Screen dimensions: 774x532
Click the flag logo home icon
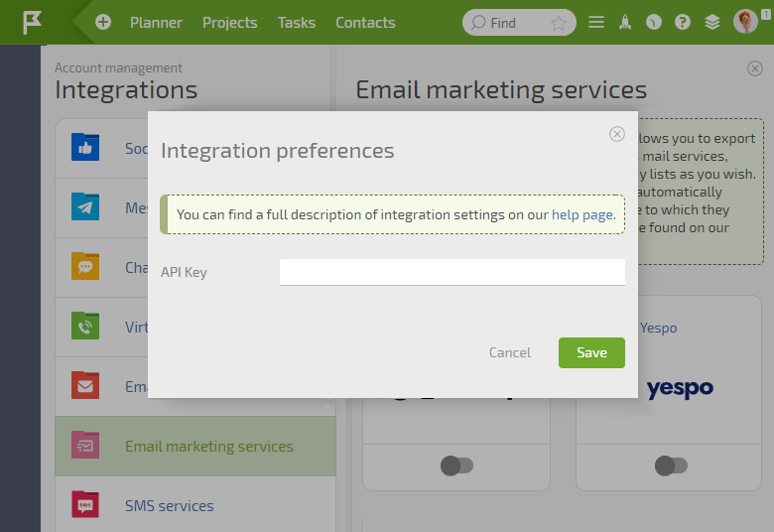pos(32,23)
